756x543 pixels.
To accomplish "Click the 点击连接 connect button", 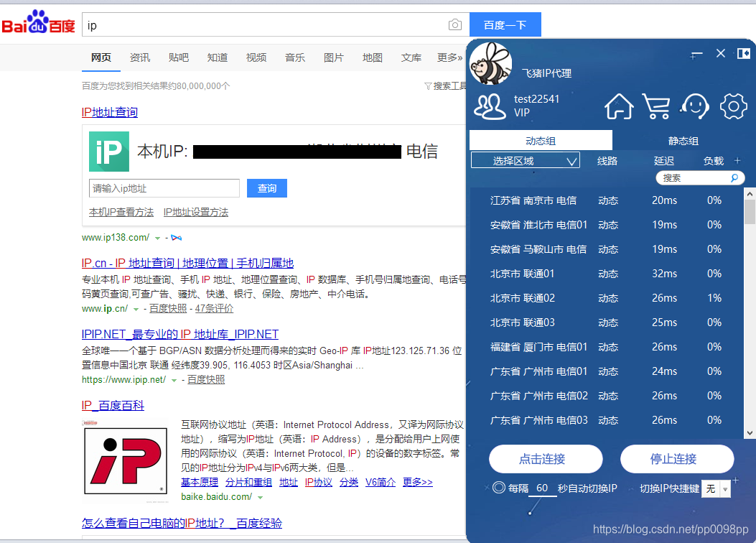I will tap(546, 459).
